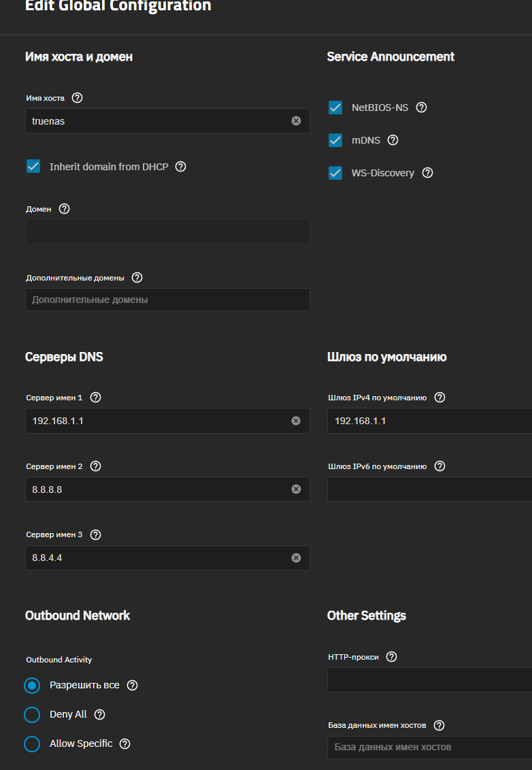This screenshot has width=532, height=770.
Task: Select Deny All outbound activity
Action: (32, 715)
